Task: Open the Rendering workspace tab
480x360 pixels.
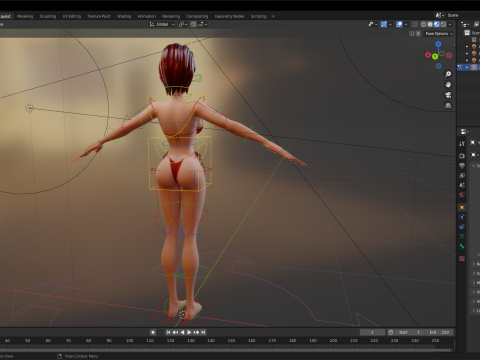Action: (171, 16)
